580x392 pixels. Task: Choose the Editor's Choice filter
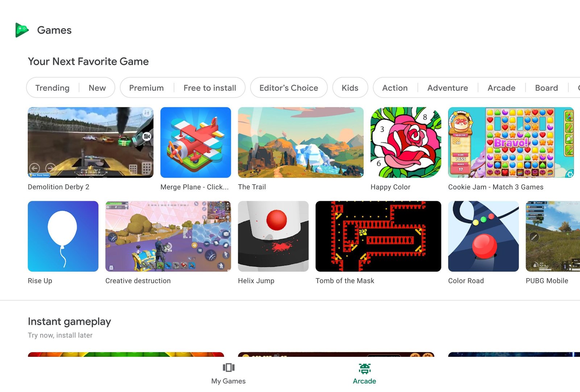pos(289,88)
